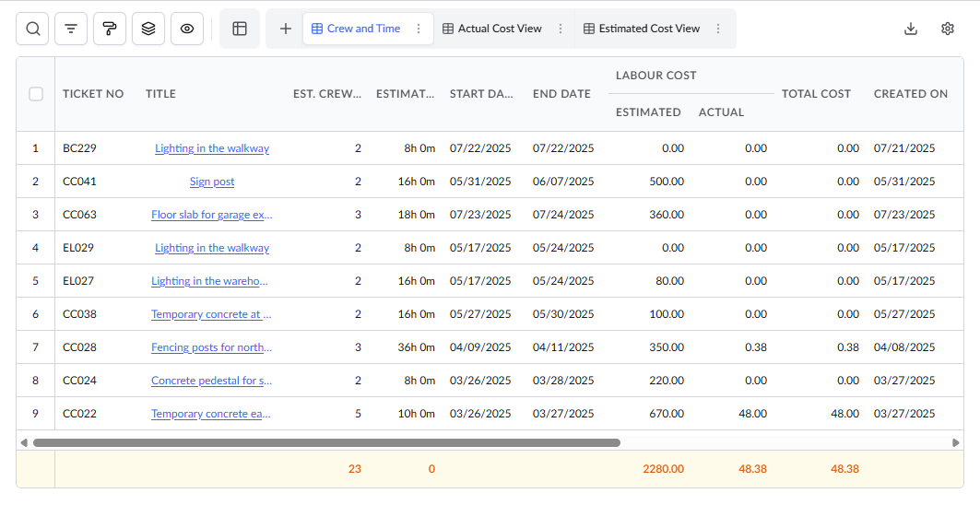The height and width of the screenshot is (505, 980).
Task: Sort by TICKET NO column header
Action: click(x=93, y=94)
